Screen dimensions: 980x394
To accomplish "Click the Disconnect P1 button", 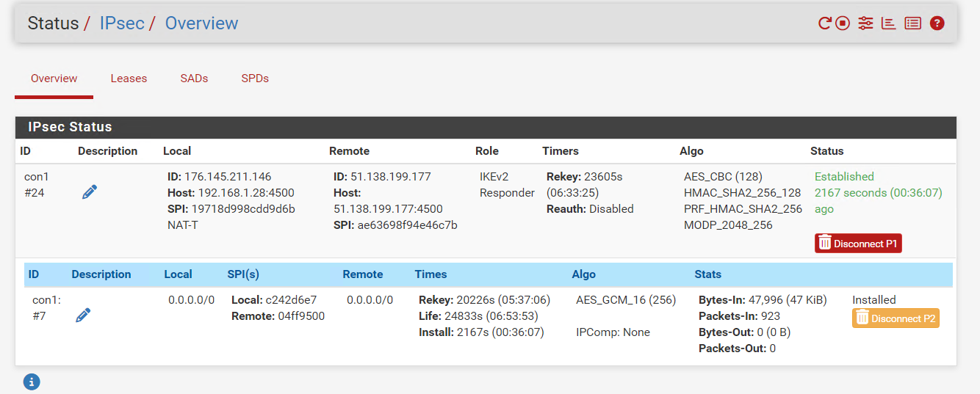I will (x=858, y=244).
